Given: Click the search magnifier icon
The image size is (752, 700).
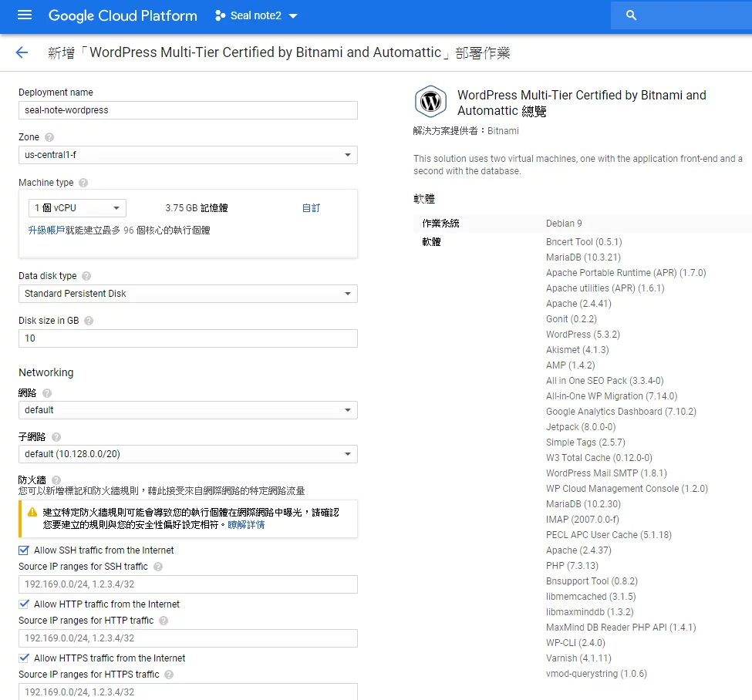Looking at the screenshot, I should pyautogui.click(x=631, y=15).
